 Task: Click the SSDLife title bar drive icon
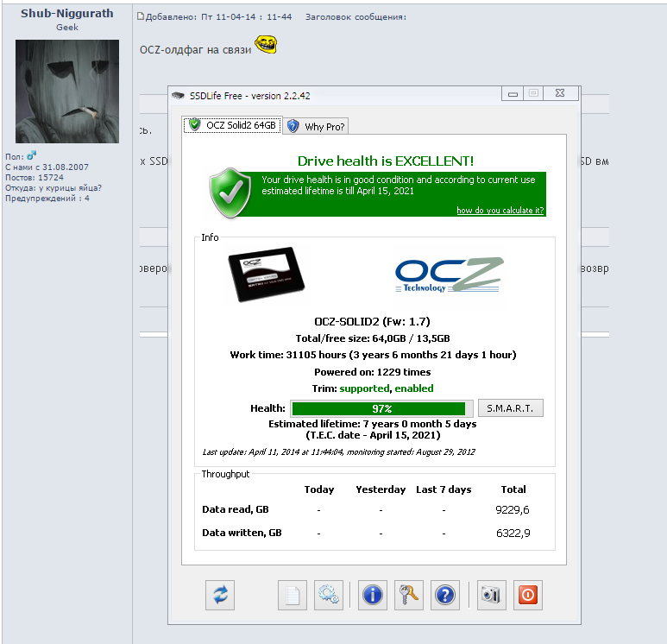tap(178, 95)
